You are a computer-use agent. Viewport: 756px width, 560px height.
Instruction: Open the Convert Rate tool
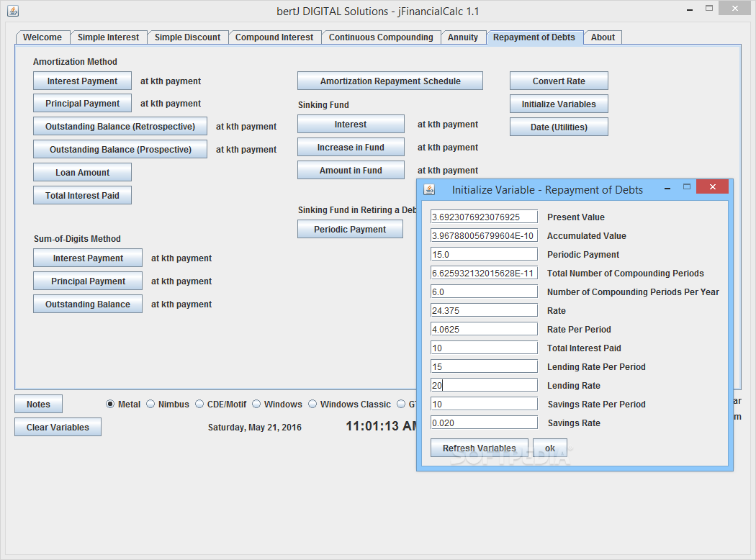click(559, 81)
